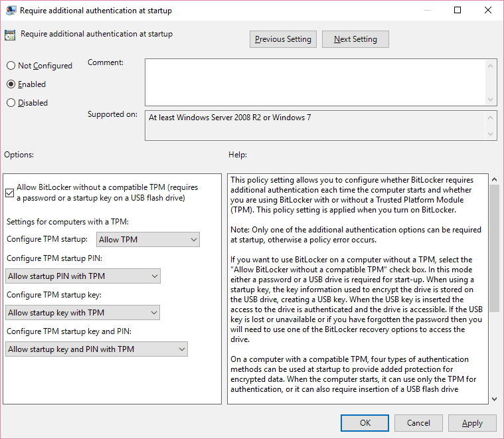Image resolution: width=504 pixels, height=439 pixels.
Task: Go to Previous Setting
Action: (283, 39)
